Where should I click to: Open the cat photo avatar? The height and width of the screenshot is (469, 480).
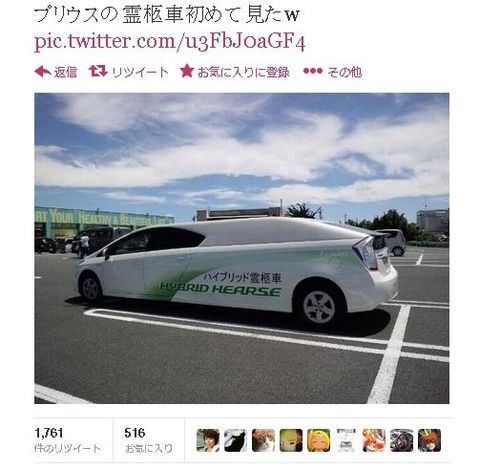pyautogui.click(x=263, y=440)
